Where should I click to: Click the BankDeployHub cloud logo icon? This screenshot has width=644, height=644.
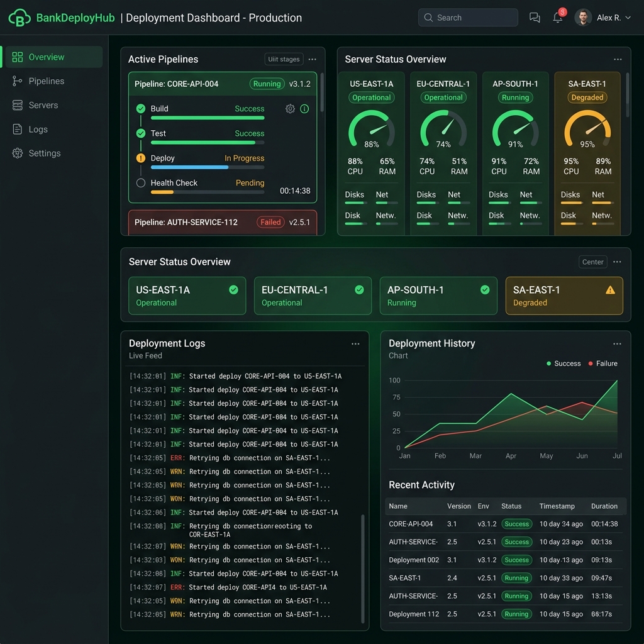tap(19, 18)
